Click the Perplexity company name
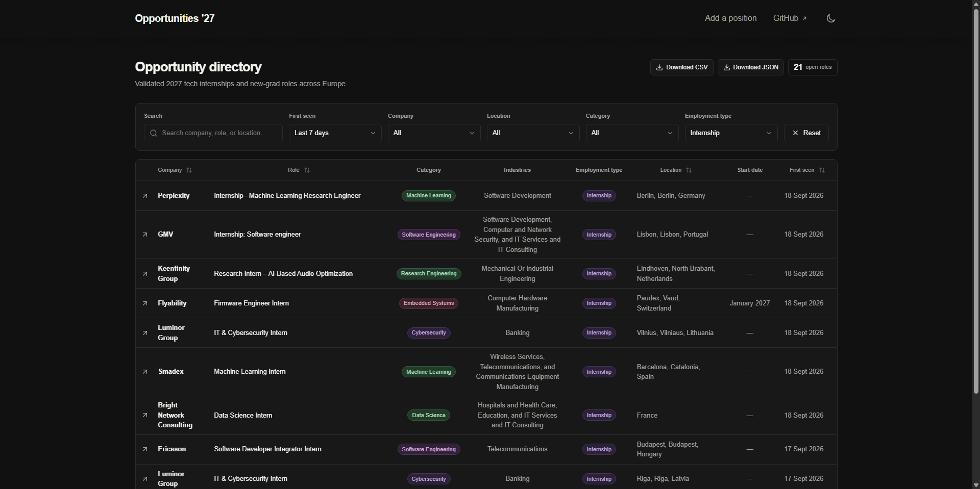The image size is (980, 489). [174, 196]
